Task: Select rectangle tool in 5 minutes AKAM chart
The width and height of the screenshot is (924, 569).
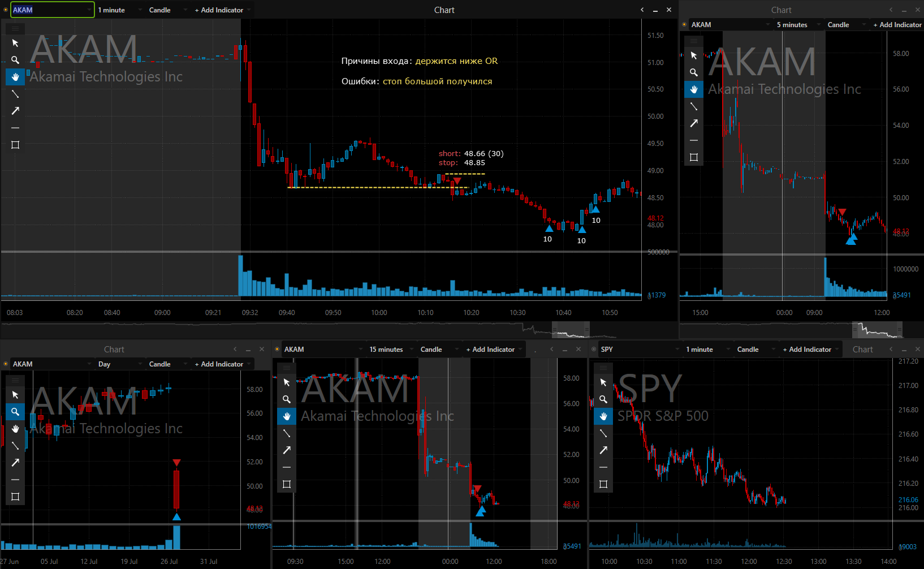Action: tap(694, 157)
